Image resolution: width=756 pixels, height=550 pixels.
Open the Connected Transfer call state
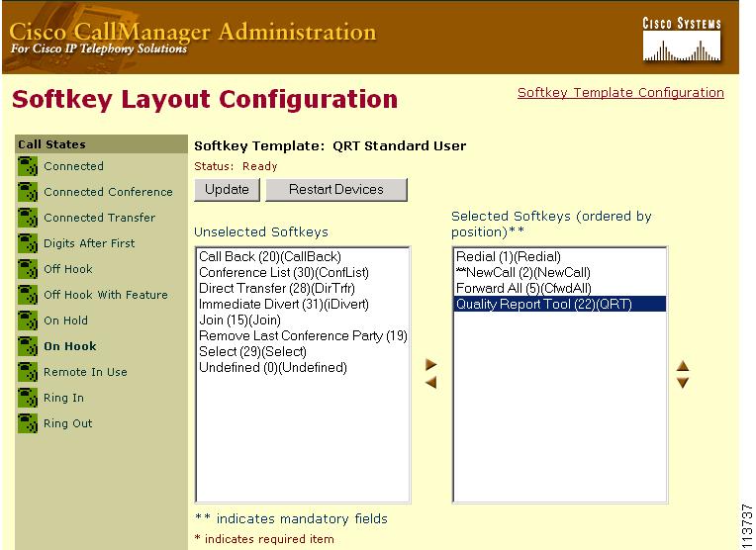99,218
